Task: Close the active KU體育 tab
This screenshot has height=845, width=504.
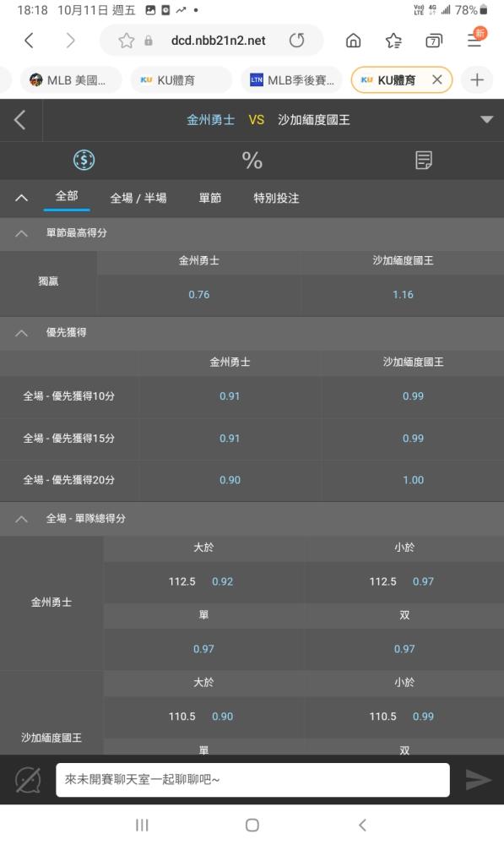Action: tap(437, 79)
